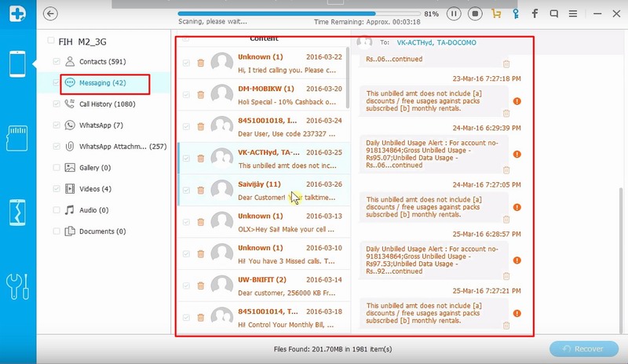Click the key registration icon
This screenshot has width=628, height=364.
point(515,13)
